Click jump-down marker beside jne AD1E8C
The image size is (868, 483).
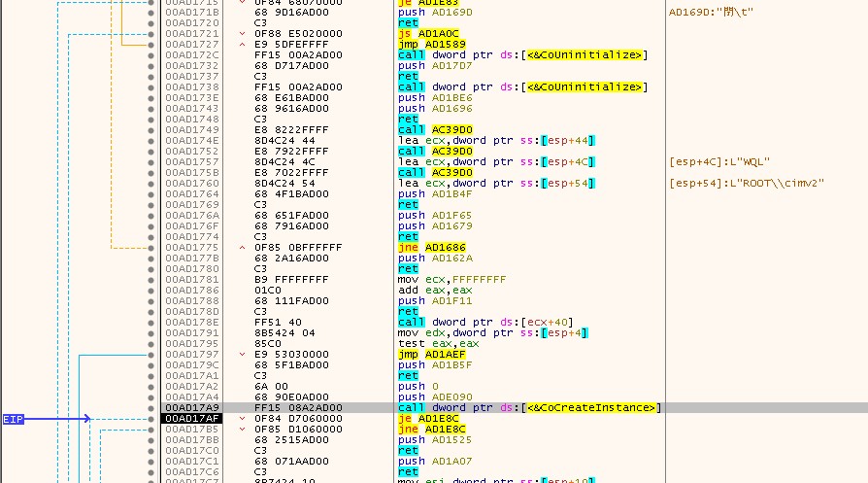coord(243,430)
